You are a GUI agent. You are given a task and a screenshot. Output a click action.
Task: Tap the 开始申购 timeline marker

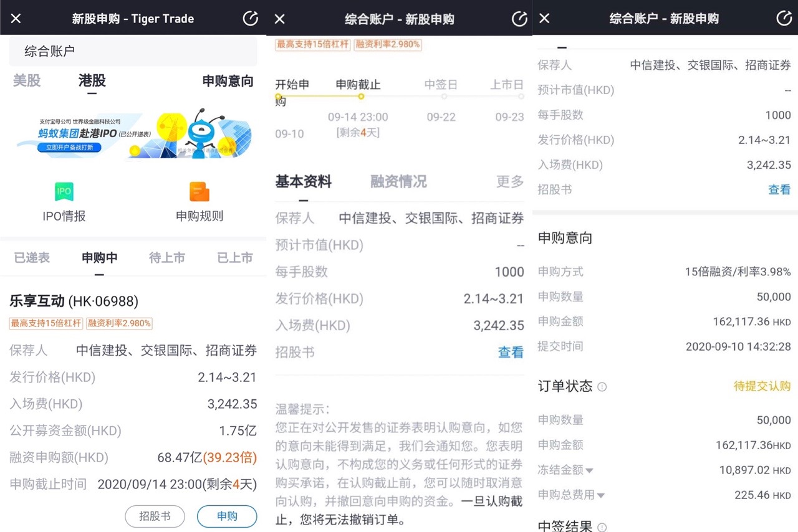279,96
